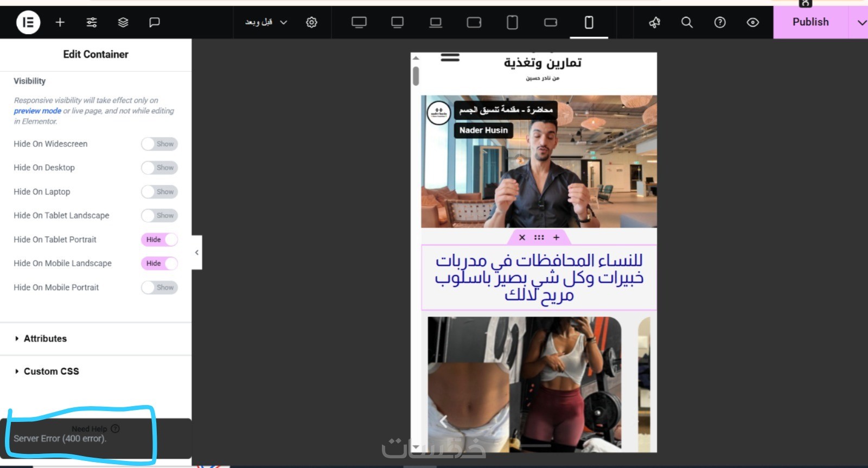Toggle Hide On Desktop switch
The image size is (868, 468).
pyautogui.click(x=159, y=168)
